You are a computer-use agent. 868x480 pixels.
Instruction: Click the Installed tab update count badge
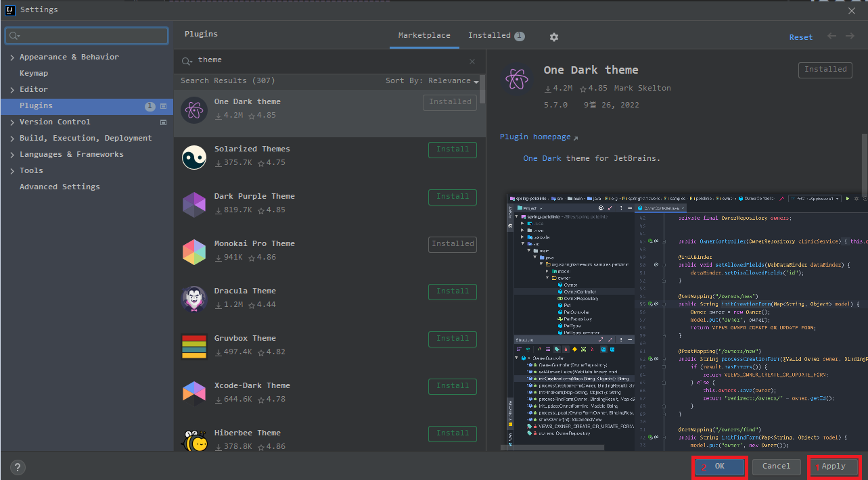(x=520, y=37)
